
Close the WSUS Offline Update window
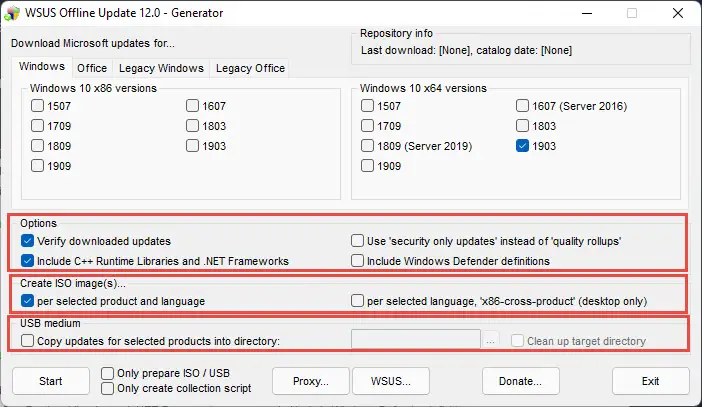pyautogui.click(x=678, y=13)
